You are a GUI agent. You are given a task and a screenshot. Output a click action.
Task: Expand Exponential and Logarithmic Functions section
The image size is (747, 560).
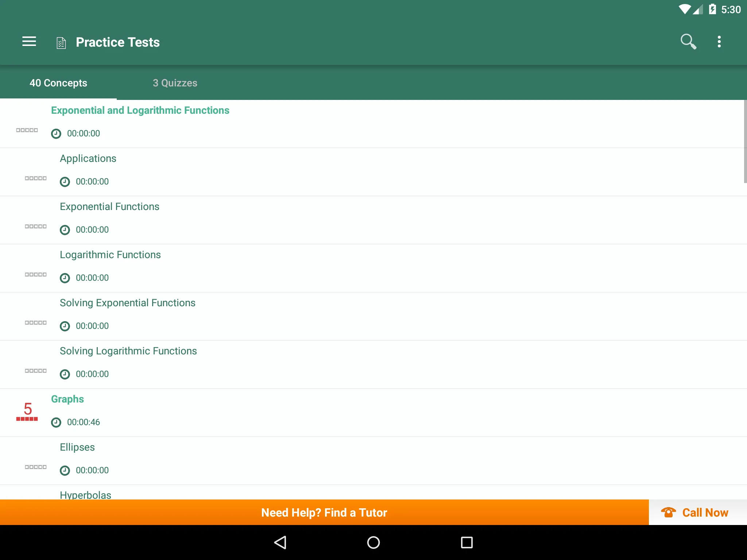[x=140, y=110]
